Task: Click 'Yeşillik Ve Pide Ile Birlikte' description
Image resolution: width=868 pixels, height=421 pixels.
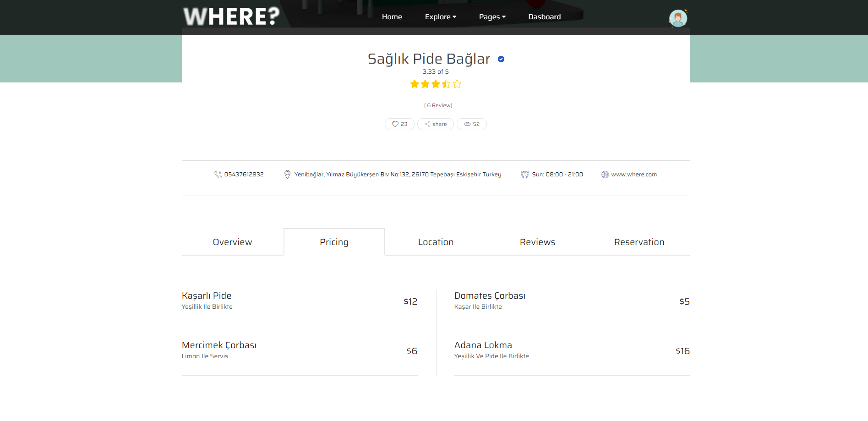Action: click(491, 356)
